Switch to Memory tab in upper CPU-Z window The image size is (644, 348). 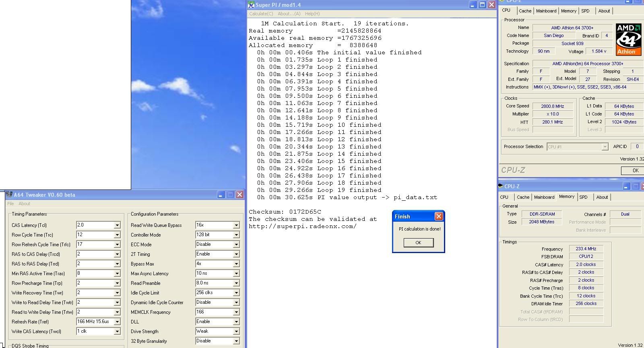tap(569, 11)
